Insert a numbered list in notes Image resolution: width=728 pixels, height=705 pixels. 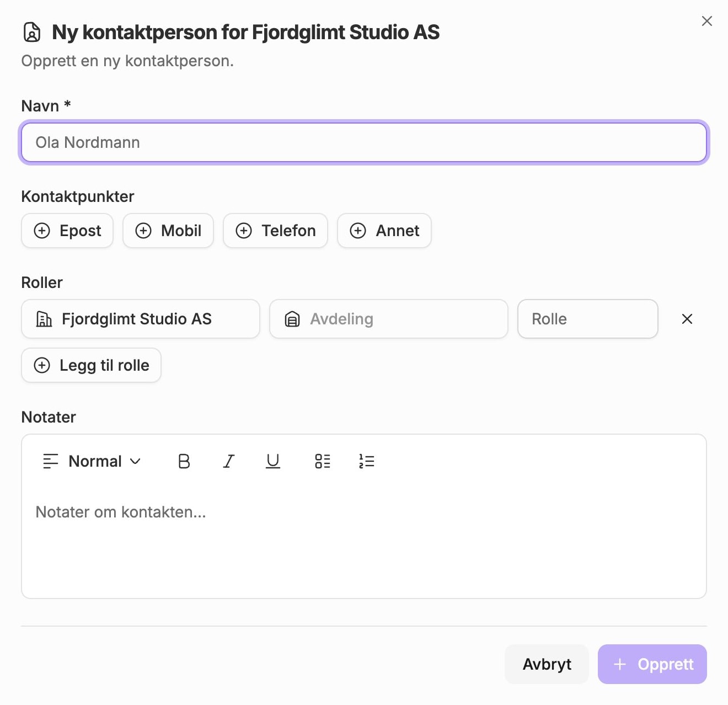(367, 461)
